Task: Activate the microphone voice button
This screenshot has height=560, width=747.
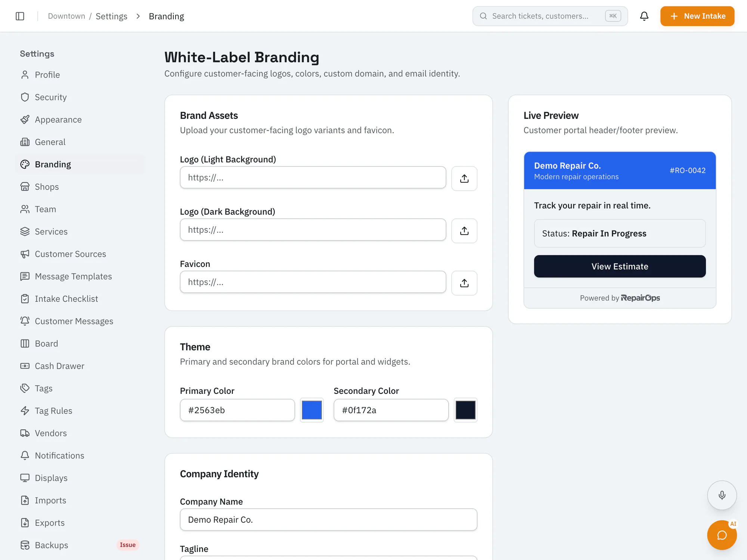Action: pos(722,495)
